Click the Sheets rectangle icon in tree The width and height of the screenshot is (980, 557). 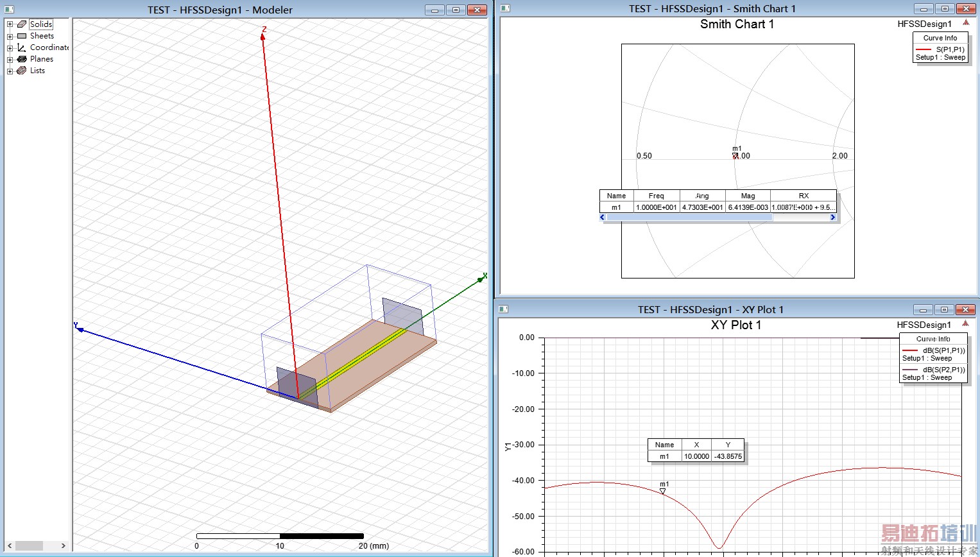tap(22, 36)
